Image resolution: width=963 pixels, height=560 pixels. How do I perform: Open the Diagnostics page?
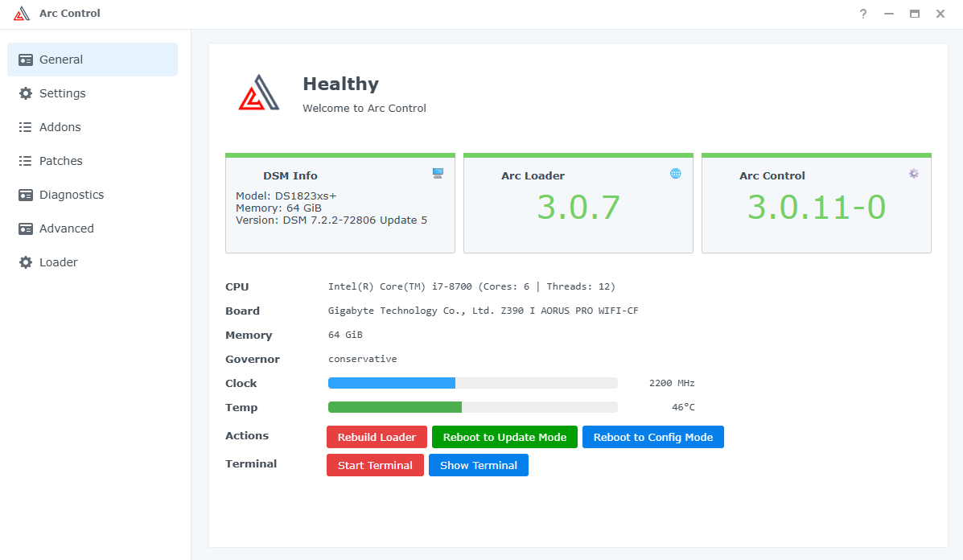tap(72, 195)
